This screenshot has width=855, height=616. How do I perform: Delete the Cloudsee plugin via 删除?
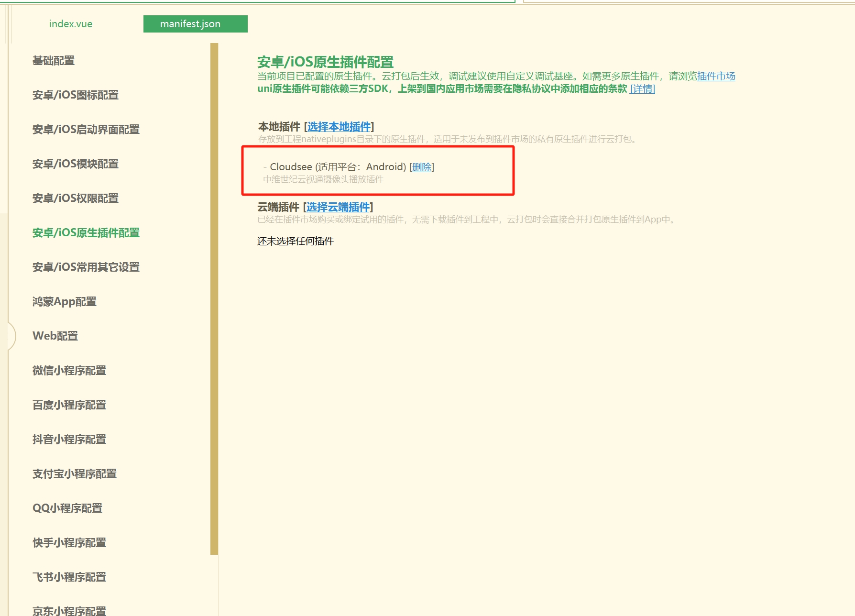pyautogui.click(x=422, y=167)
